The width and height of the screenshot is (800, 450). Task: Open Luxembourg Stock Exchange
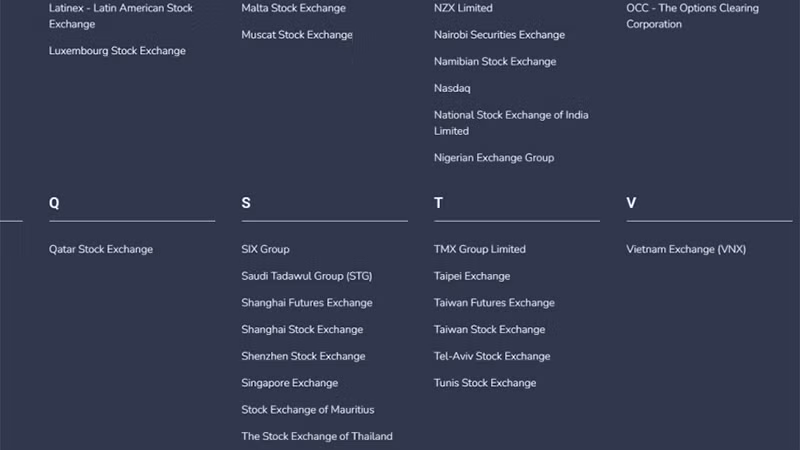pyautogui.click(x=117, y=51)
